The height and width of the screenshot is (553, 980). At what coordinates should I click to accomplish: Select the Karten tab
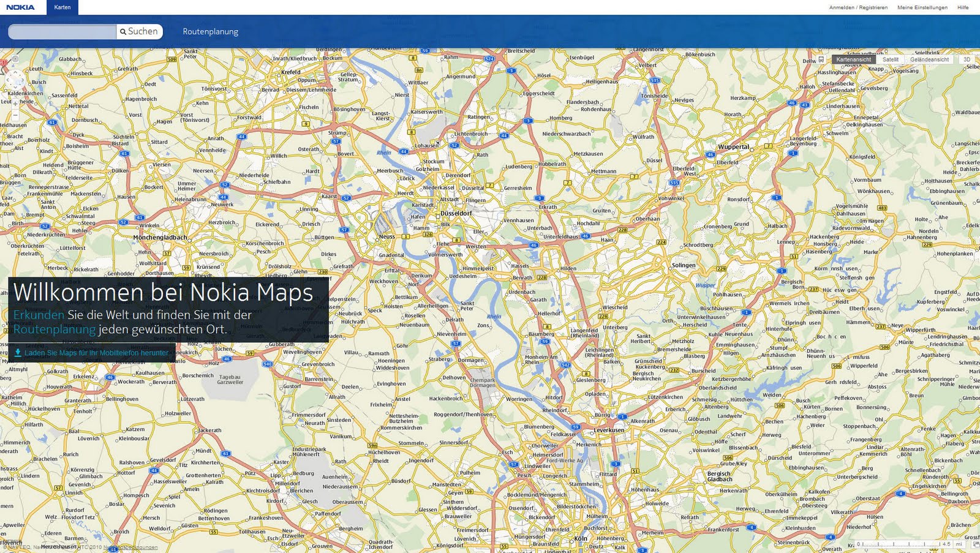pyautogui.click(x=62, y=7)
